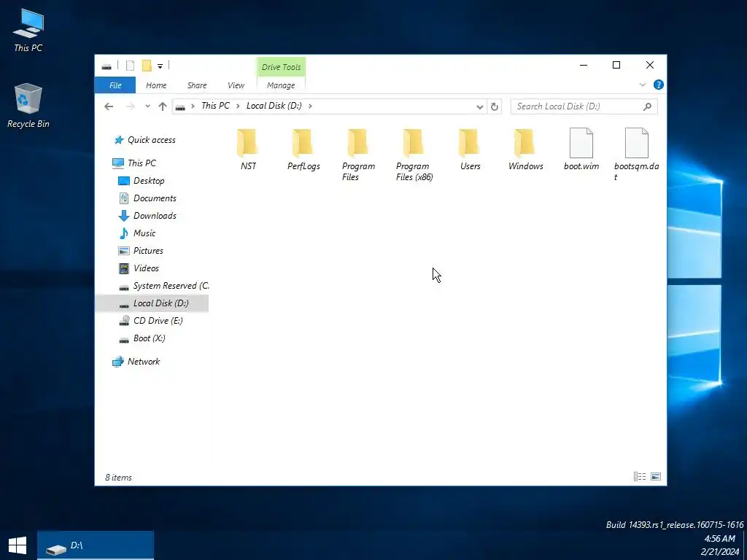The width and height of the screenshot is (747, 560).
Task: Click the search magnifier icon
Action: click(x=647, y=106)
